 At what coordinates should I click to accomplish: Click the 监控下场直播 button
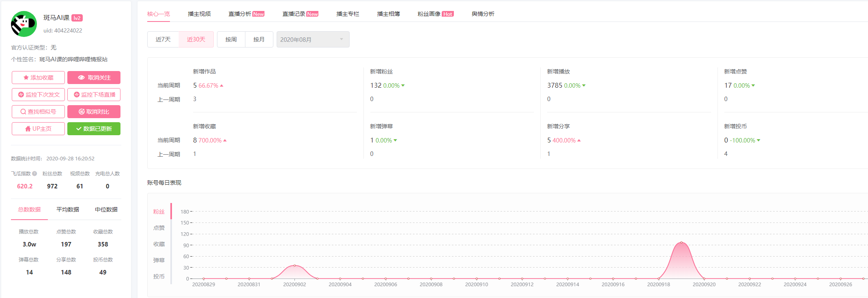[x=94, y=95]
